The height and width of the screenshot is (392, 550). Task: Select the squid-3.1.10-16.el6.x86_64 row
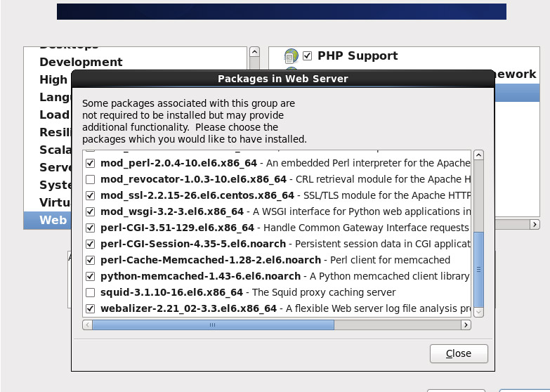pyautogui.click(x=277, y=292)
